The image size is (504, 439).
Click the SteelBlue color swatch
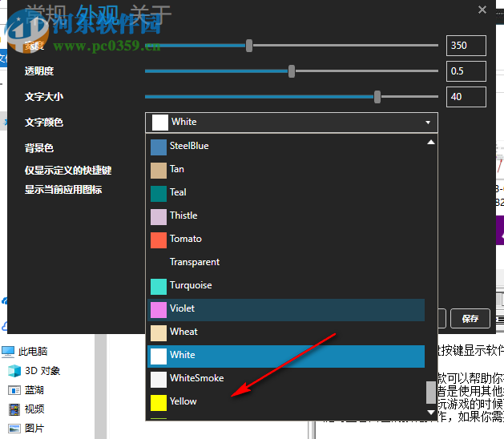159,147
